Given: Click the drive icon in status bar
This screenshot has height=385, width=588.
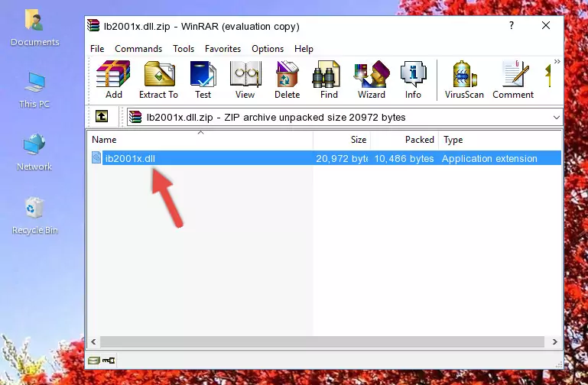Looking at the screenshot, I should pyautogui.click(x=94, y=361).
